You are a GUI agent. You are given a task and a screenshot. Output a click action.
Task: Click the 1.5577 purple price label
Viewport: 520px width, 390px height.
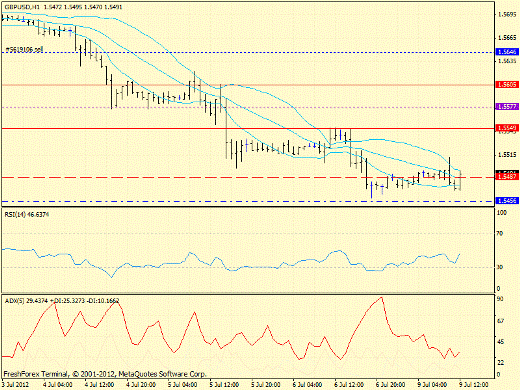(507, 107)
